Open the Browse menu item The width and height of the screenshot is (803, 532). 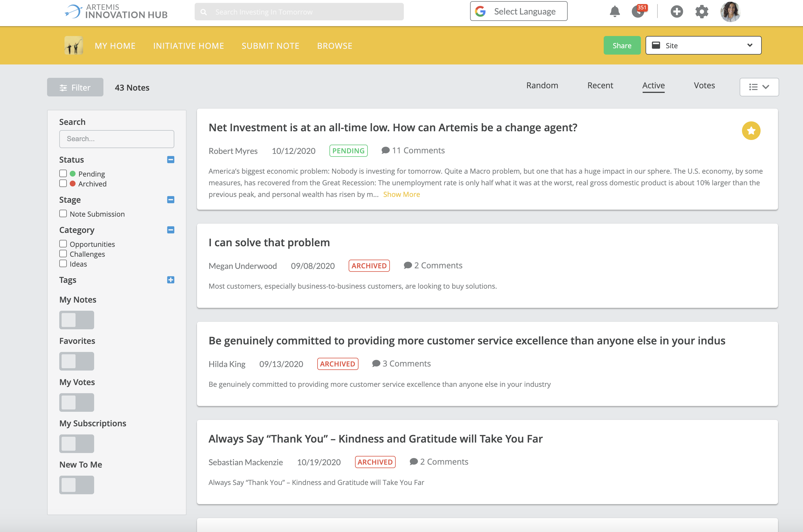pos(335,46)
